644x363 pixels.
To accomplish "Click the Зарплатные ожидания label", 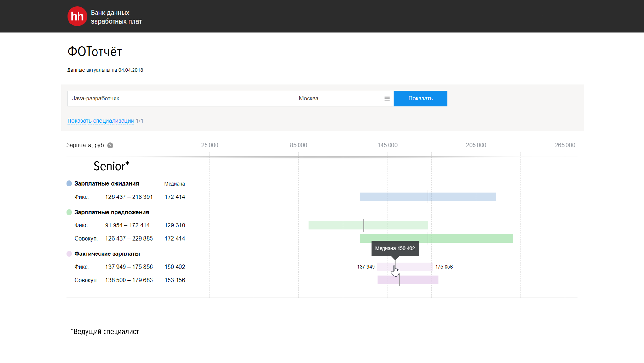I will tap(106, 184).
